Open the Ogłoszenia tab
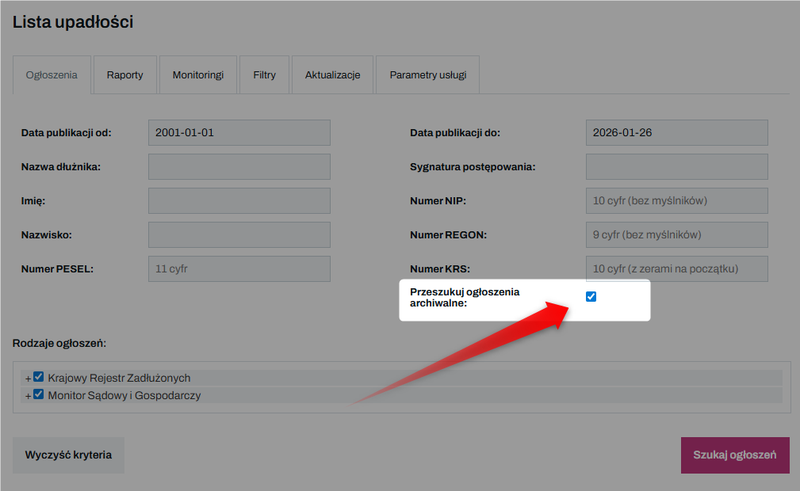Image resolution: width=800 pixels, height=491 pixels. 51,75
